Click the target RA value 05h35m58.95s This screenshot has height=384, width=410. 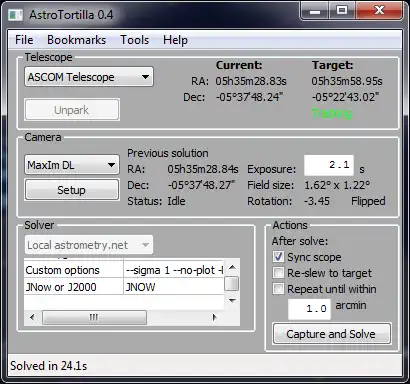pyautogui.click(x=347, y=81)
